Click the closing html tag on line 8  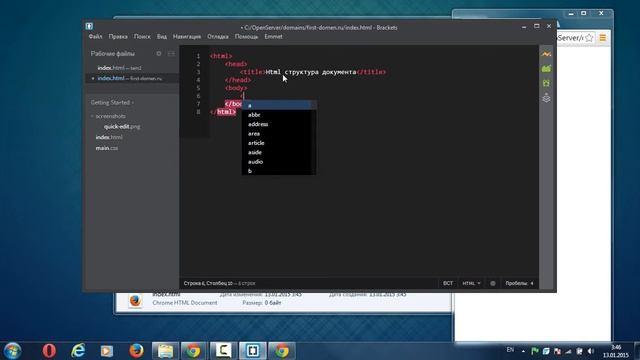tap(223, 112)
